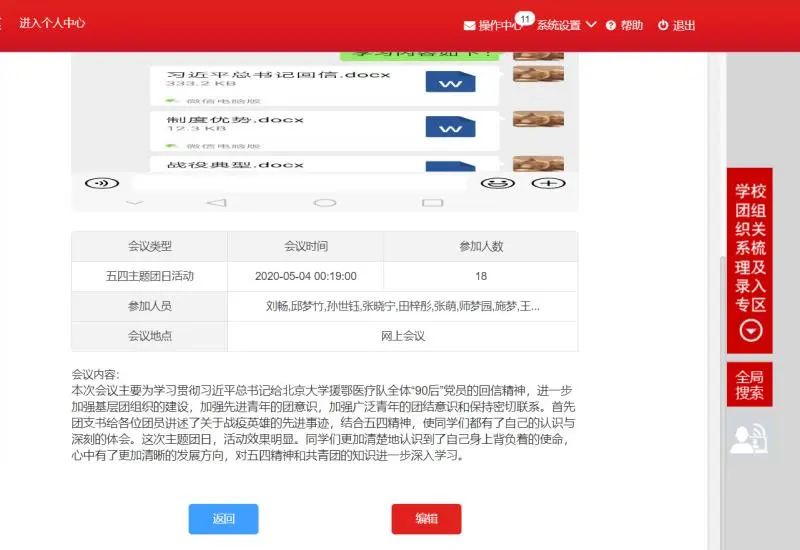Click the 帮助 question mark icon
The image size is (800, 550).
click(x=610, y=26)
